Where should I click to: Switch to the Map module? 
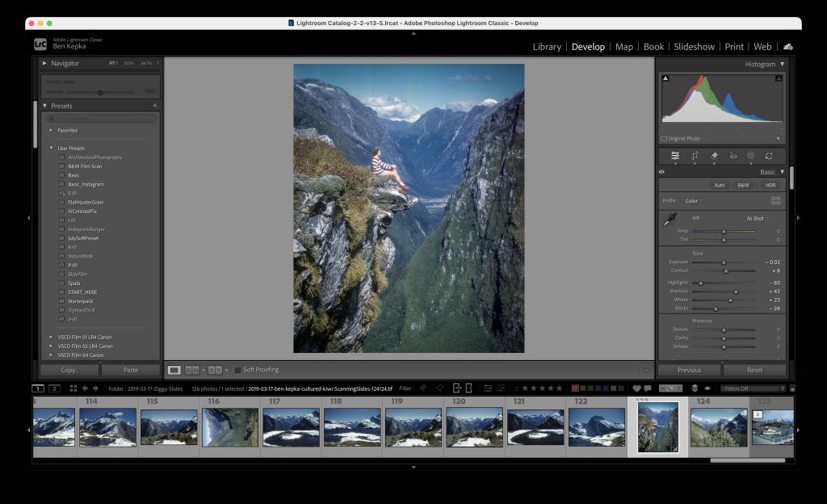624,46
